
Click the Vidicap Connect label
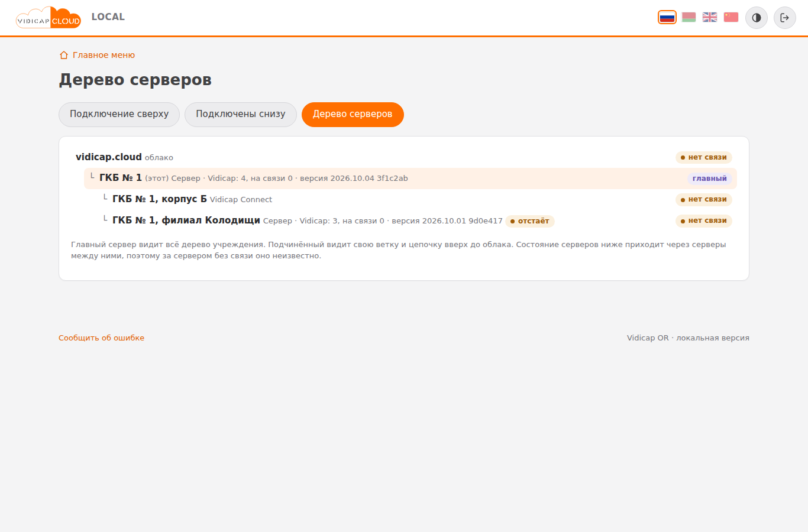click(x=241, y=200)
